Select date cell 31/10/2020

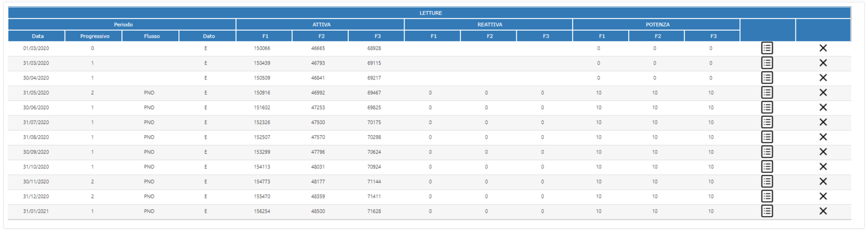[36, 166]
